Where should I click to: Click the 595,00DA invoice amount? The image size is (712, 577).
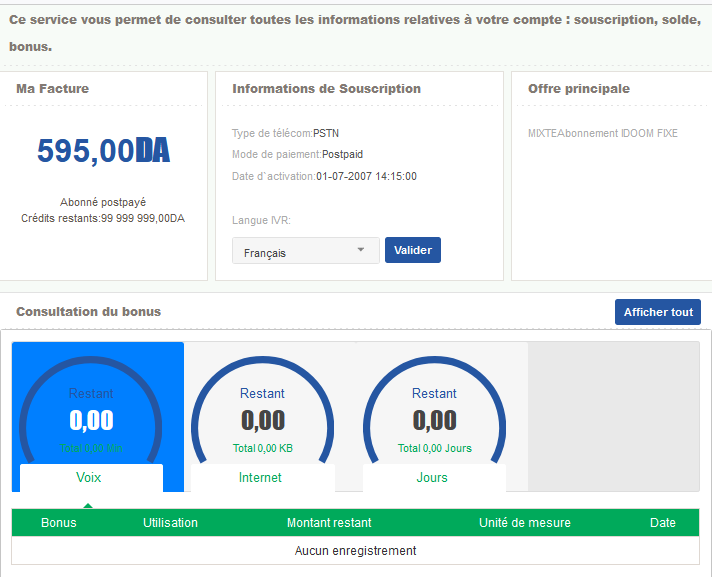click(x=103, y=151)
